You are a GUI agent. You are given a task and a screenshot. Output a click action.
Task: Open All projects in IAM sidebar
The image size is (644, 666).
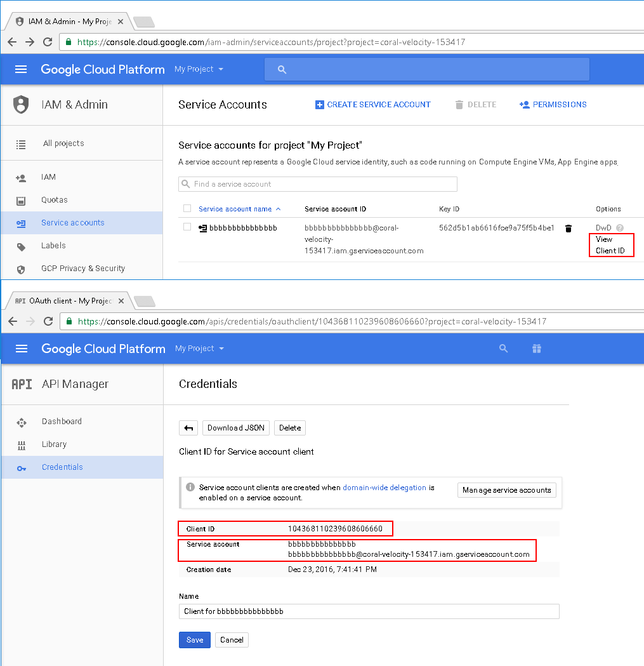click(x=63, y=143)
